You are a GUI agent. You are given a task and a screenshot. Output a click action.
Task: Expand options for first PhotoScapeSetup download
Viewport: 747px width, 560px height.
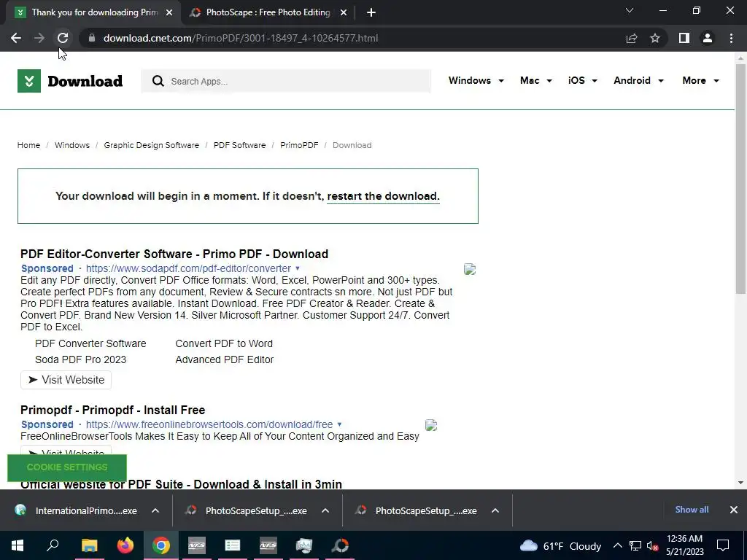[325, 511]
